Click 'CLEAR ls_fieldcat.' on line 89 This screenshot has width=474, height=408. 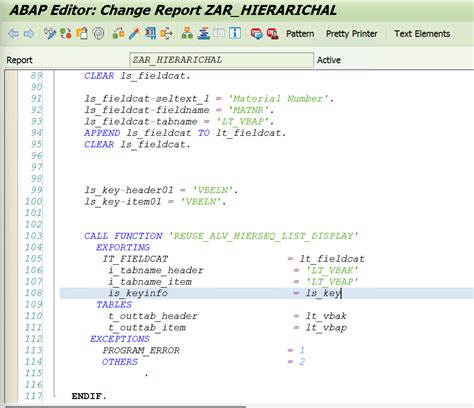137,76
